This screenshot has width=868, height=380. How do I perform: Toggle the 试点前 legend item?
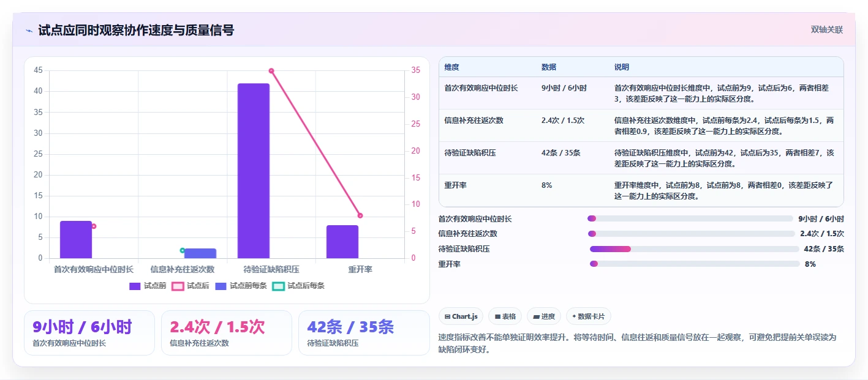click(148, 286)
